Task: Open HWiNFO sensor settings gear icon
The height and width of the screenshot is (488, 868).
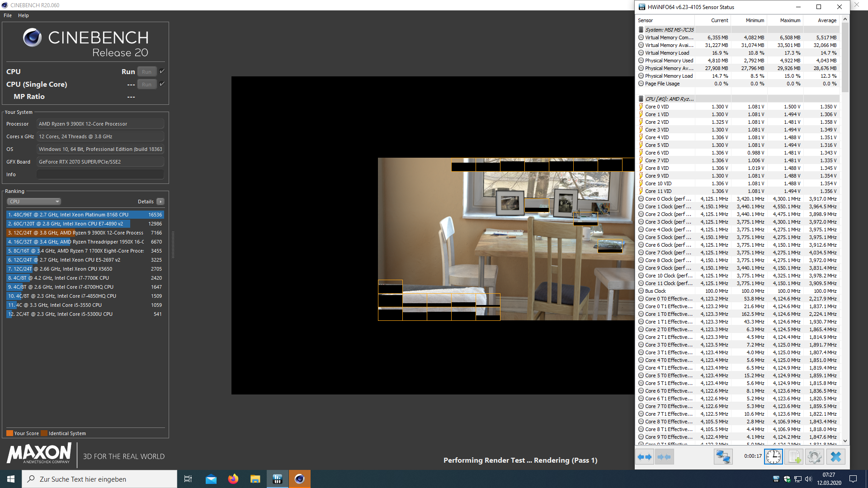Action: click(815, 457)
